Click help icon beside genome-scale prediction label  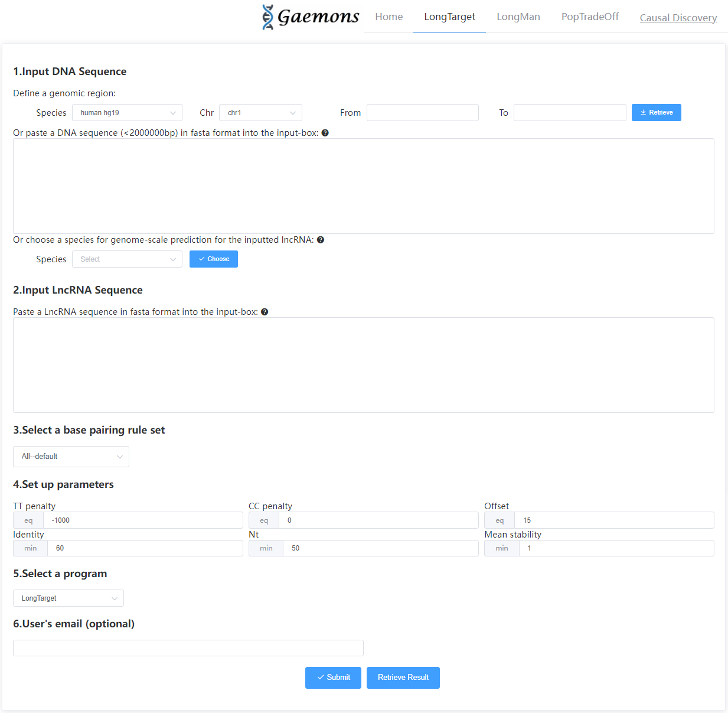pyautogui.click(x=321, y=240)
